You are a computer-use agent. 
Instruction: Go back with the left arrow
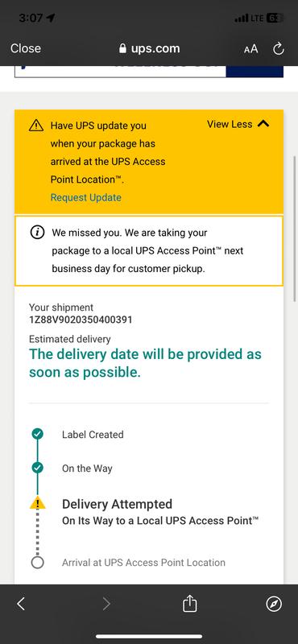click(21, 604)
